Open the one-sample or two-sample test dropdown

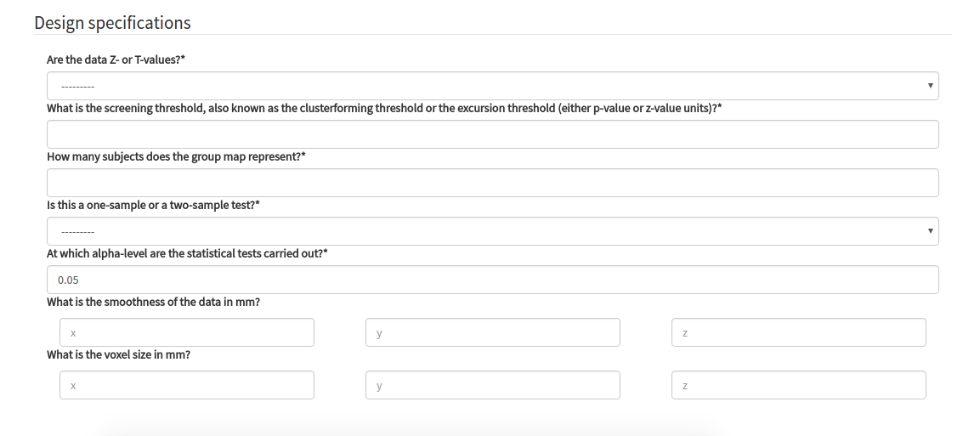[492, 231]
